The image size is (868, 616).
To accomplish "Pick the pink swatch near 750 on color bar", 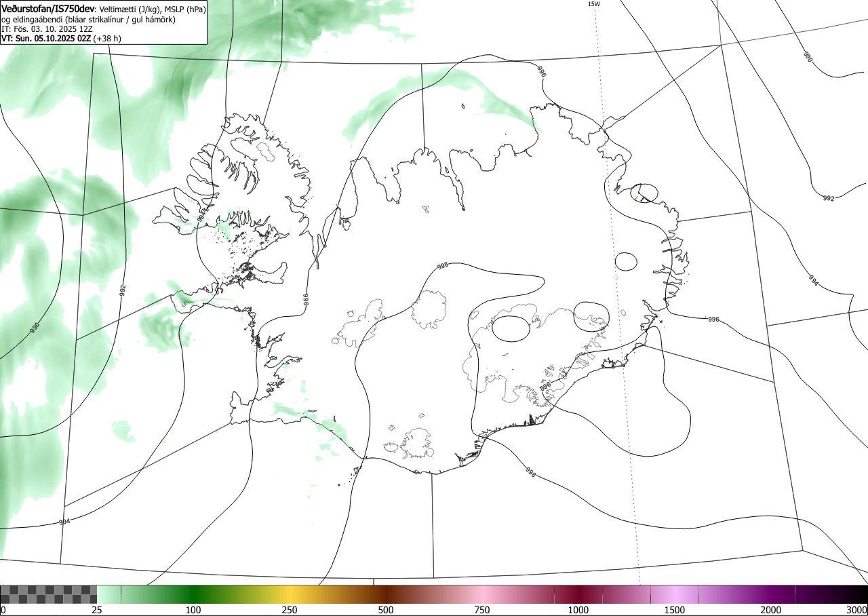I will [482, 594].
